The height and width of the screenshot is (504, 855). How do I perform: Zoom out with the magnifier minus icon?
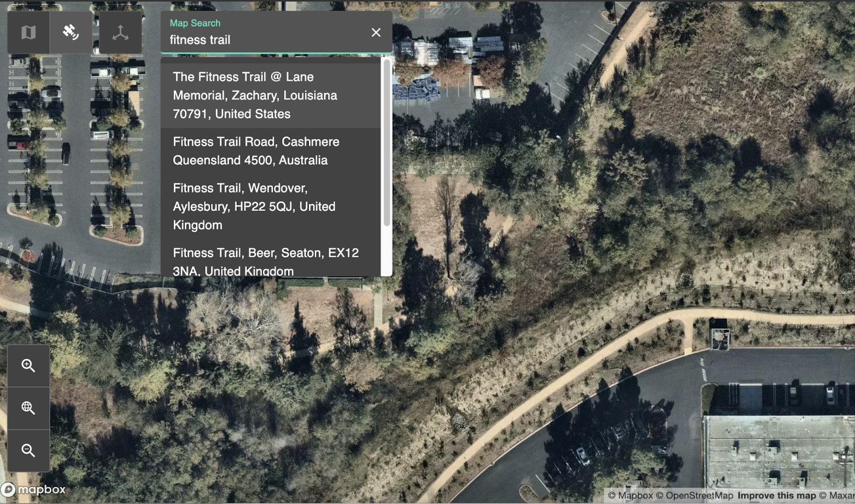(x=28, y=451)
